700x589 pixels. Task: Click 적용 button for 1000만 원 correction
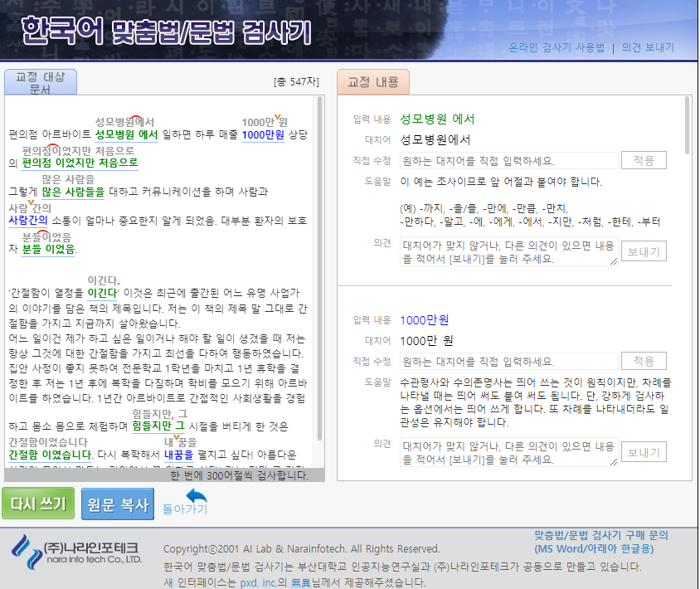click(x=644, y=361)
